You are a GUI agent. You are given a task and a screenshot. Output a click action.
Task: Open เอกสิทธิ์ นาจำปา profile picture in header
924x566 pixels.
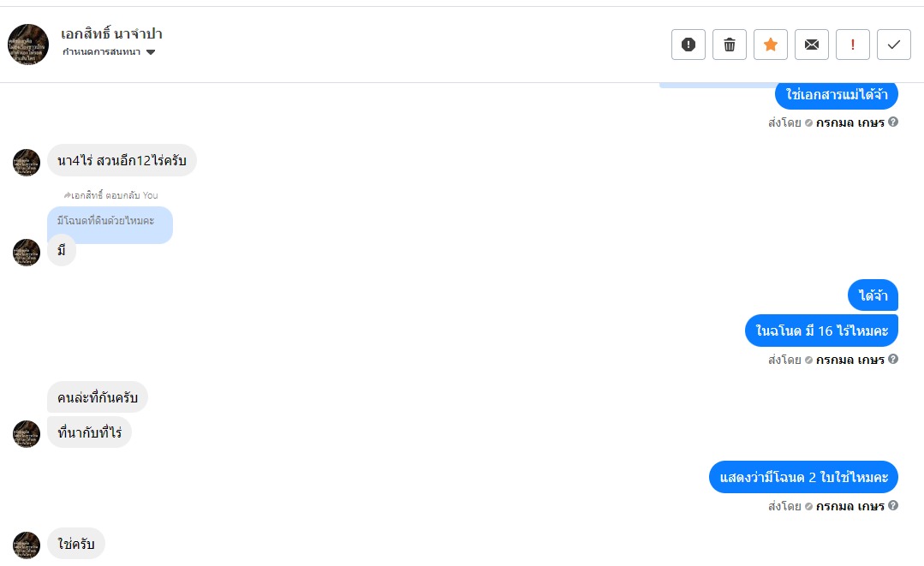click(x=28, y=45)
